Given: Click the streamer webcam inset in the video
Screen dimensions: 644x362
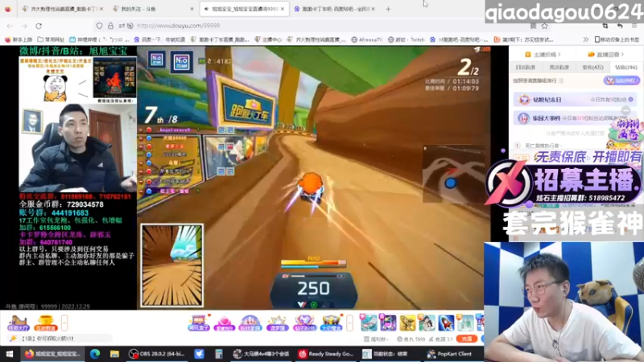Looking at the screenshot, I should [x=77, y=148].
